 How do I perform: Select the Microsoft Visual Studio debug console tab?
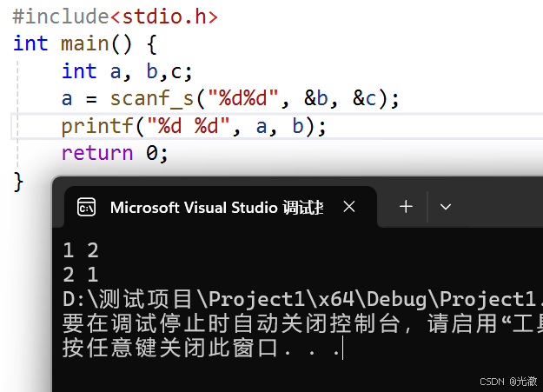221,207
